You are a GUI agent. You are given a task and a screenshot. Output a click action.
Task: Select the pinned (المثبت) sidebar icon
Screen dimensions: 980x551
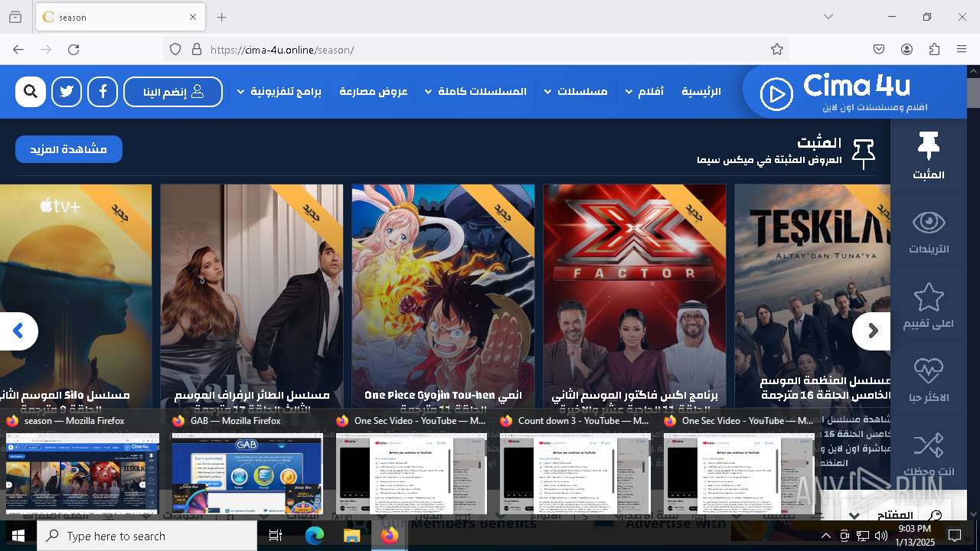[x=929, y=156]
